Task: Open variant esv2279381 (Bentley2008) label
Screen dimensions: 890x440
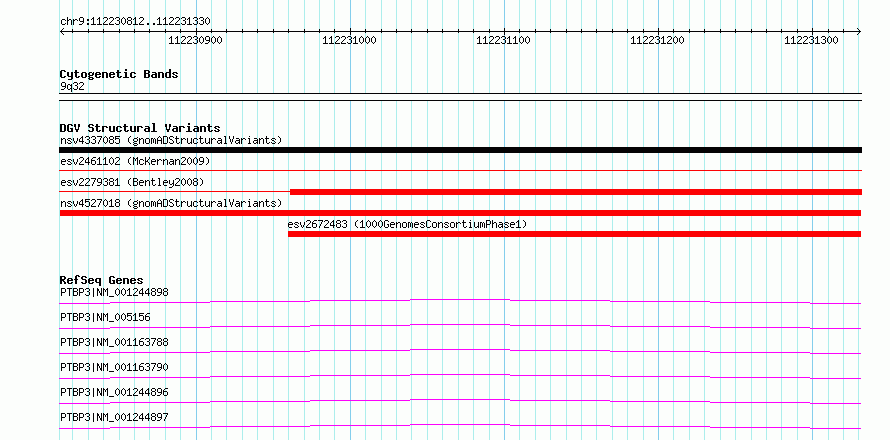Action: point(132,182)
